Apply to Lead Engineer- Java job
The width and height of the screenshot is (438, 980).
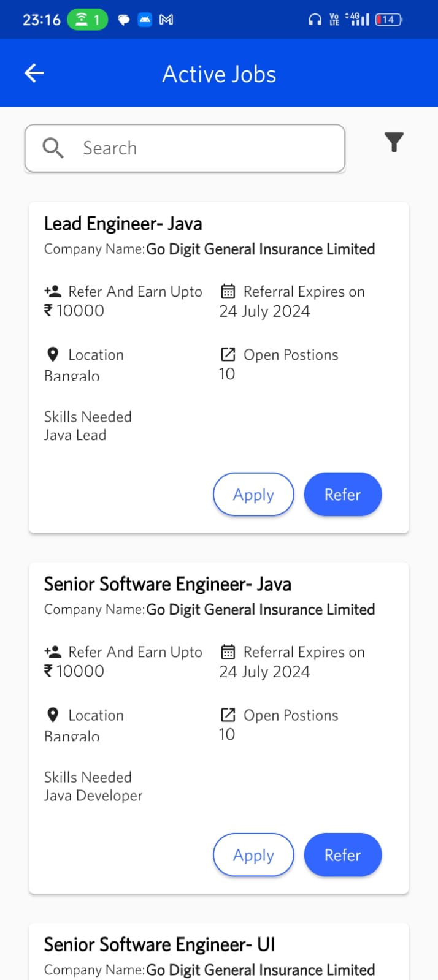[253, 495]
